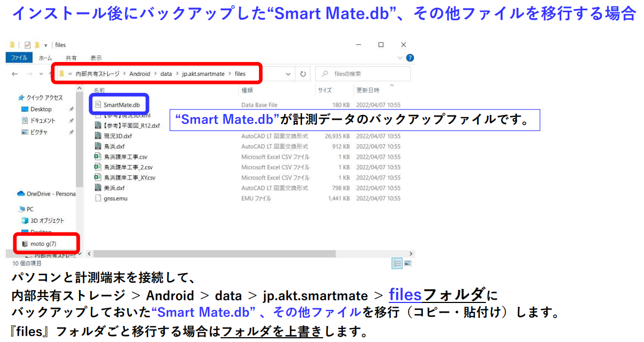This screenshot has height=342, width=644.
Task: Select the 鳥浜.dxf file icon
Action: tap(98, 146)
